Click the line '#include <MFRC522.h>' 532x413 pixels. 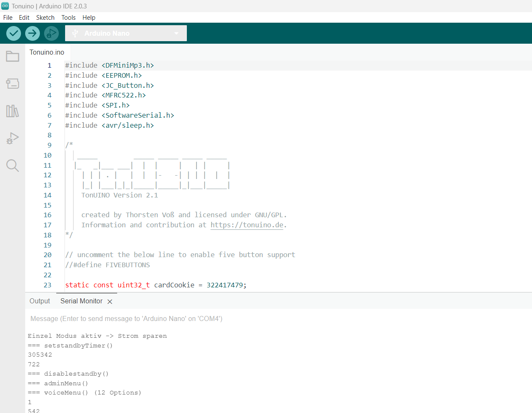coord(105,95)
